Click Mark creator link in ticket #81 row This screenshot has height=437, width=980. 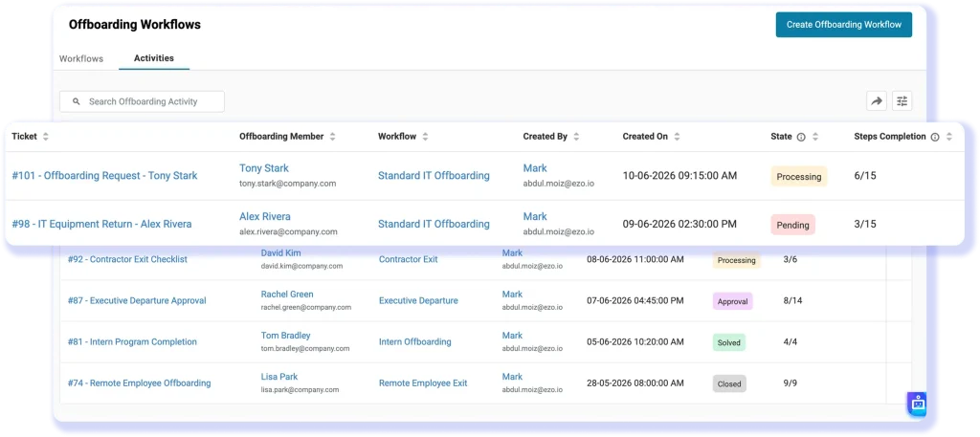[x=513, y=336]
